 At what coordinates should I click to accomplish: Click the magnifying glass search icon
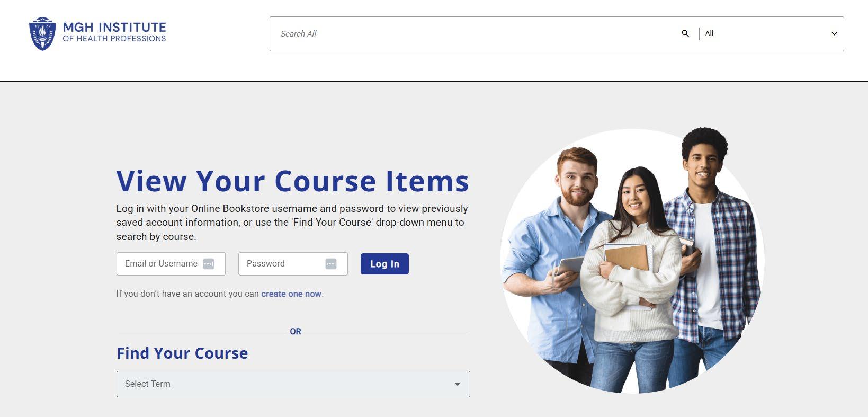pyautogui.click(x=685, y=33)
